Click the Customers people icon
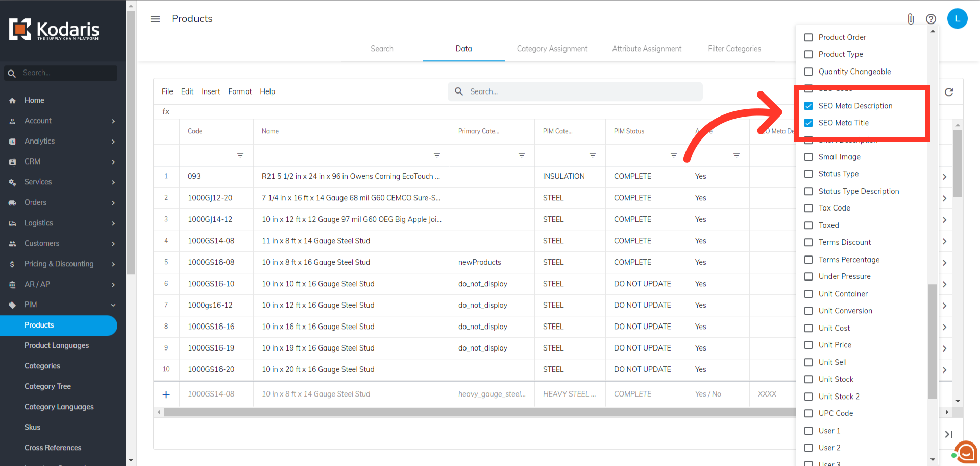 tap(12, 244)
